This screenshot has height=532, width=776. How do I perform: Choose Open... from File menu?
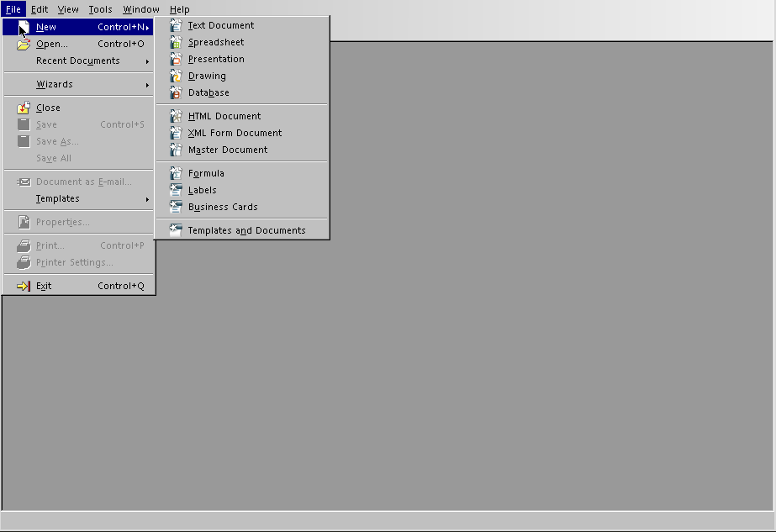tap(78, 44)
